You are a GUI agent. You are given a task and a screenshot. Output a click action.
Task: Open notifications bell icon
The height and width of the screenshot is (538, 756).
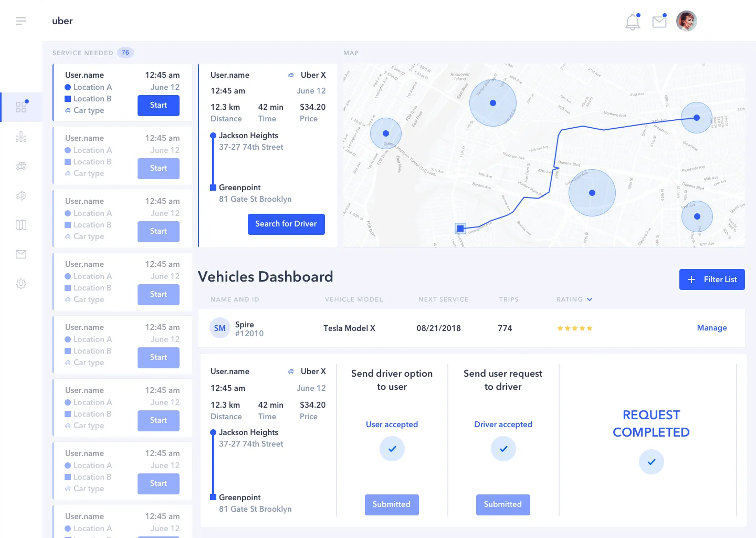(x=633, y=22)
